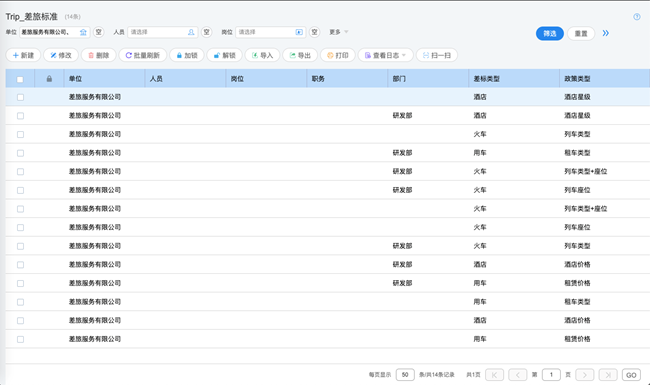650x385 pixels.
Task: Click the GO pagination button
Action: [631, 375]
